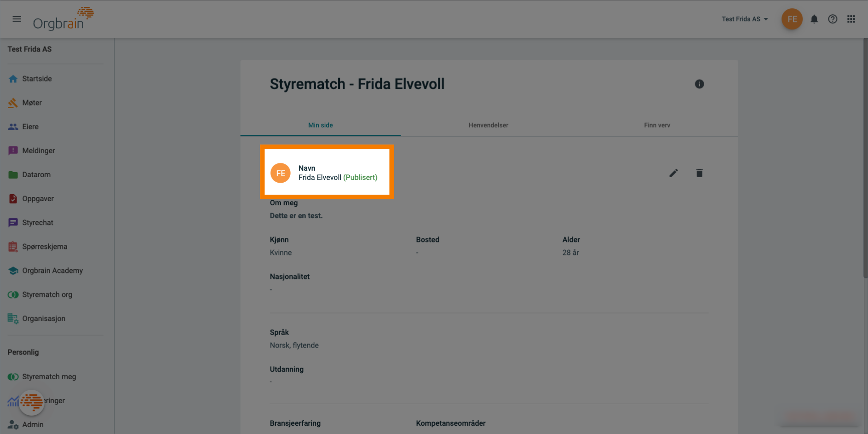Click the building gear icon beside Organisasjon

click(x=13, y=318)
